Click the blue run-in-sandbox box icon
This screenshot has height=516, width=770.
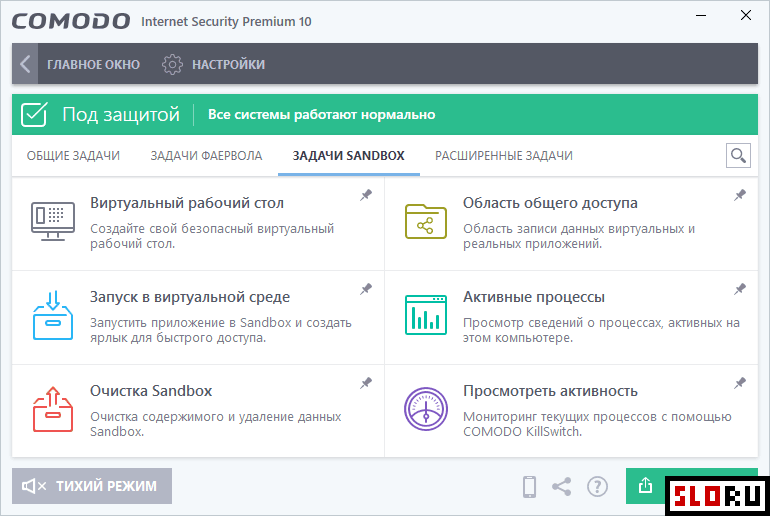tap(53, 315)
